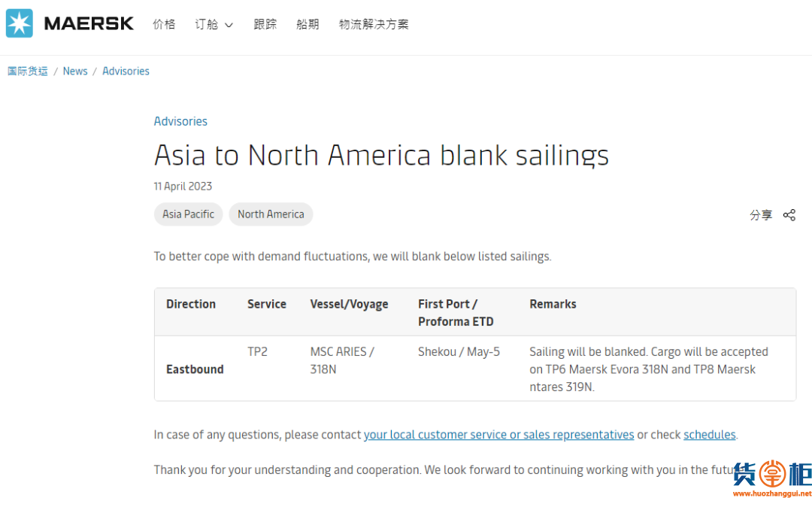Select the North America tag
This screenshot has height=507, width=812.
[x=271, y=214]
